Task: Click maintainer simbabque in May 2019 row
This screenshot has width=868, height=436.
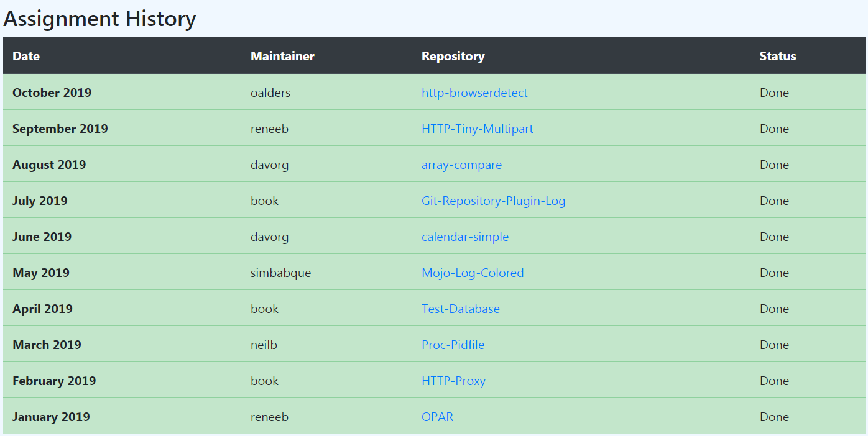Action: point(281,273)
